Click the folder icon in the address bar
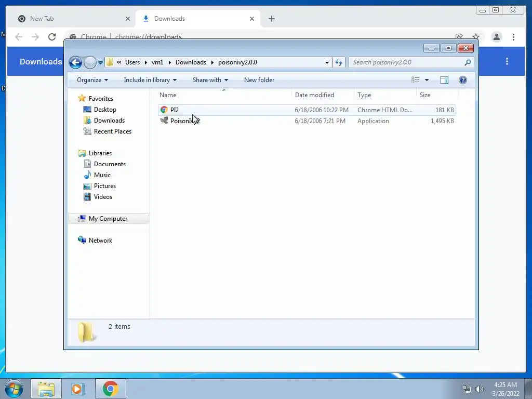532x399 pixels. coord(110,62)
